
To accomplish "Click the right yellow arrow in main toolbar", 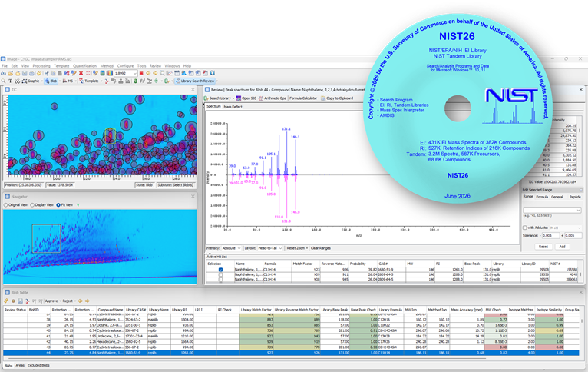I will point(155,73).
